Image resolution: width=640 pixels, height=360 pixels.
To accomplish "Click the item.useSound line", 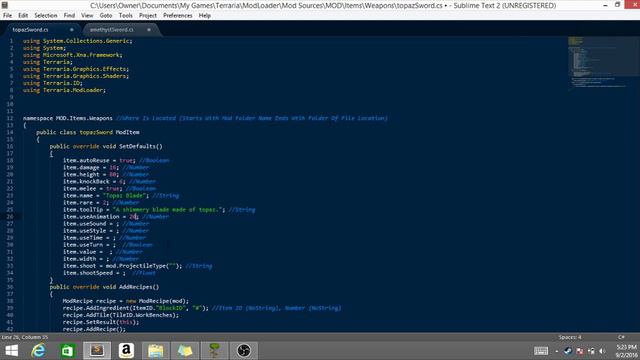I will coord(106,224).
